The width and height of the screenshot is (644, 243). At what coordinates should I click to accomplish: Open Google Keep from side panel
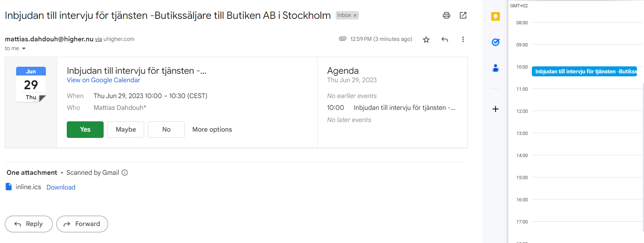point(495,17)
